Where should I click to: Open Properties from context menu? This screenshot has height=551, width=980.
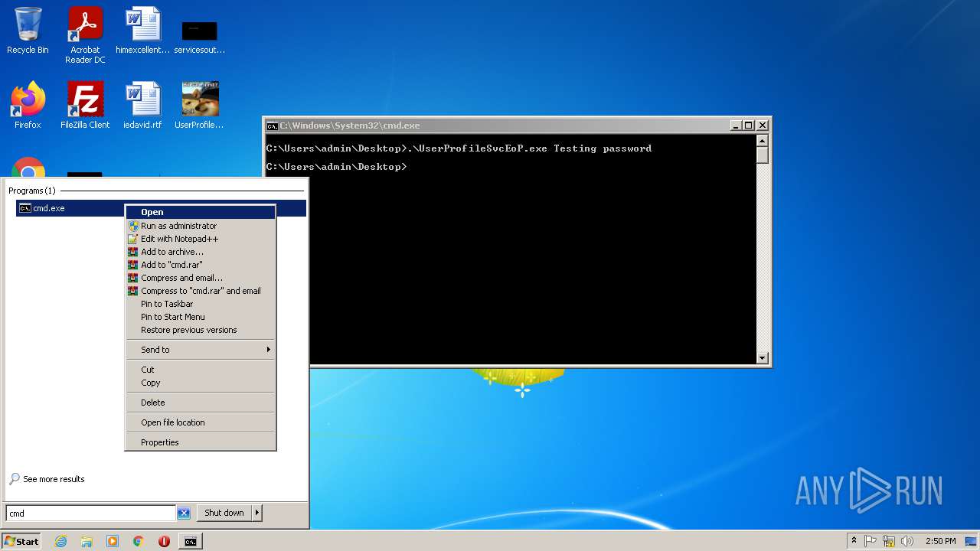[201, 442]
